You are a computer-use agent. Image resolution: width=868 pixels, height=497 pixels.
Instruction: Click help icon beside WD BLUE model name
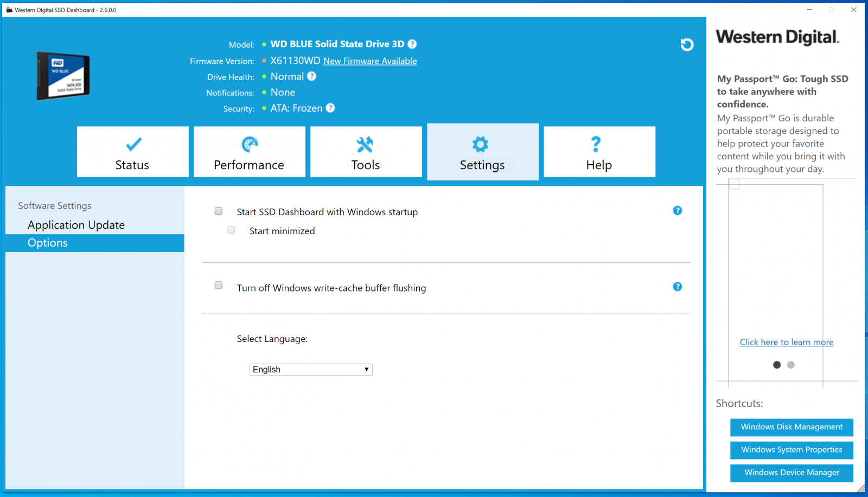tap(412, 44)
